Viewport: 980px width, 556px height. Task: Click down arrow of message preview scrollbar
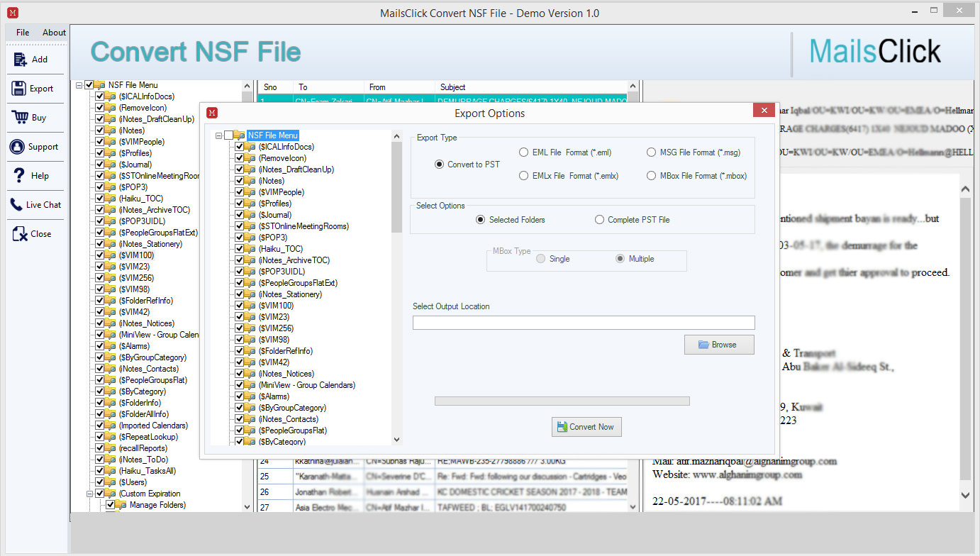pyautogui.click(x=965, y=495)
